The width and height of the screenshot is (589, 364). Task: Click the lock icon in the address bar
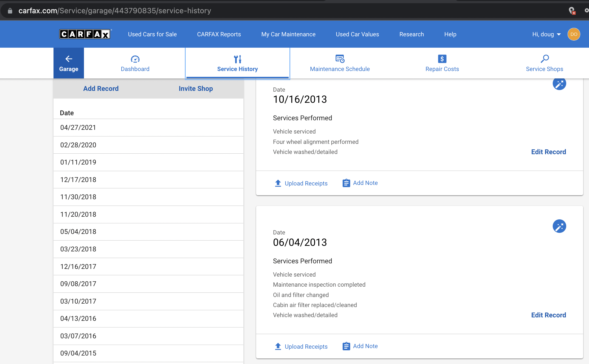click(x=10, y=11)
